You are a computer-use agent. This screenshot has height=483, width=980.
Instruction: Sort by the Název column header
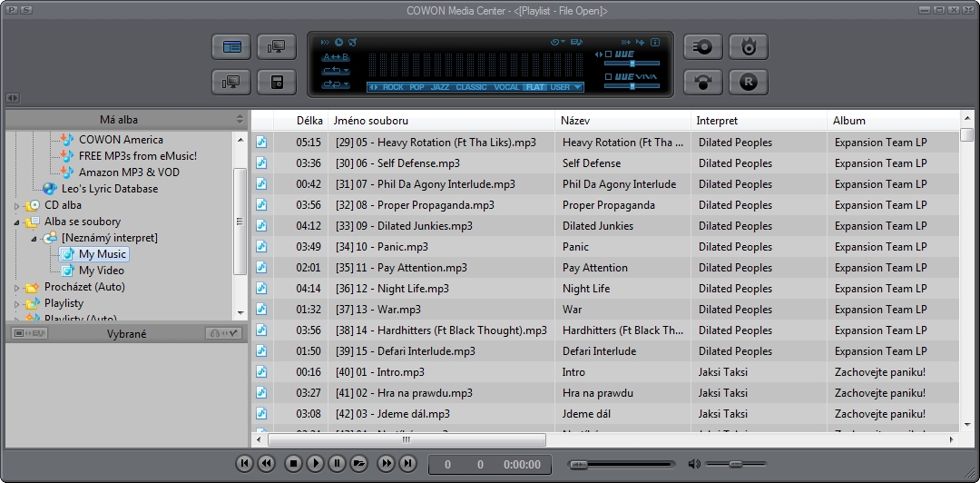click(x=623, y=121)
